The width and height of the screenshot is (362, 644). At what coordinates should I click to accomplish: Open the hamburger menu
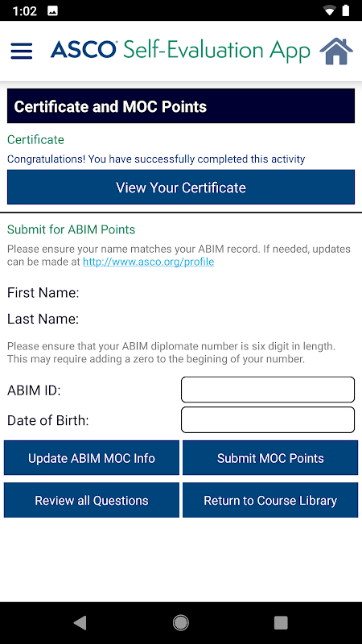point(22,51)
